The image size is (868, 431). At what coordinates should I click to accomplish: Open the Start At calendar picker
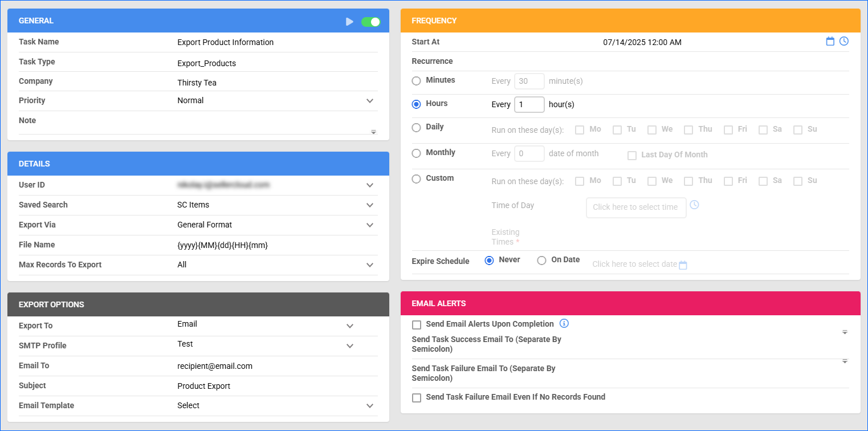(x=830, y=42)
